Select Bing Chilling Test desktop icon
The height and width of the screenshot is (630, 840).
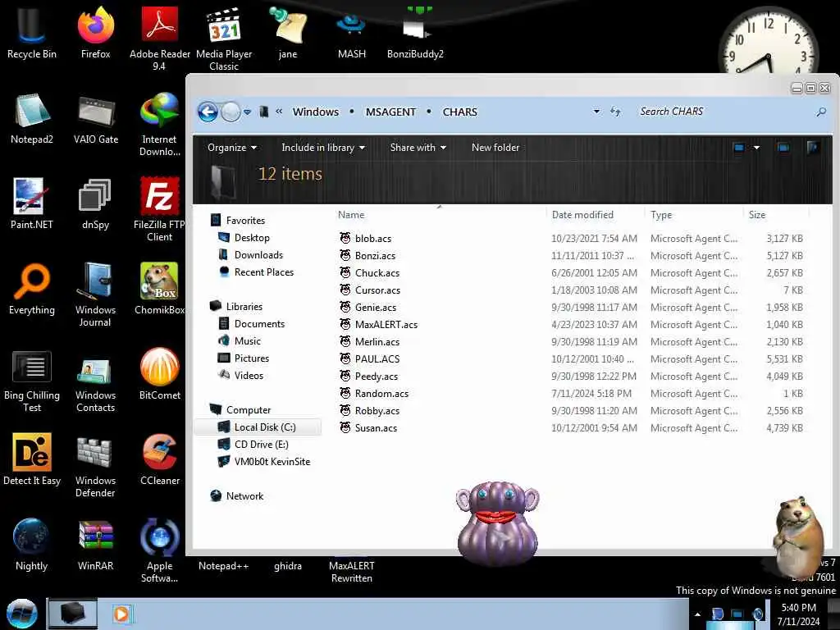point(31,380)
